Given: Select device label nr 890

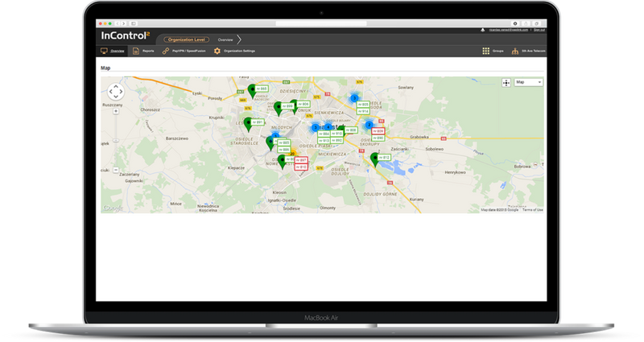Looking at the screenshot, I should (x=378, y=138).
